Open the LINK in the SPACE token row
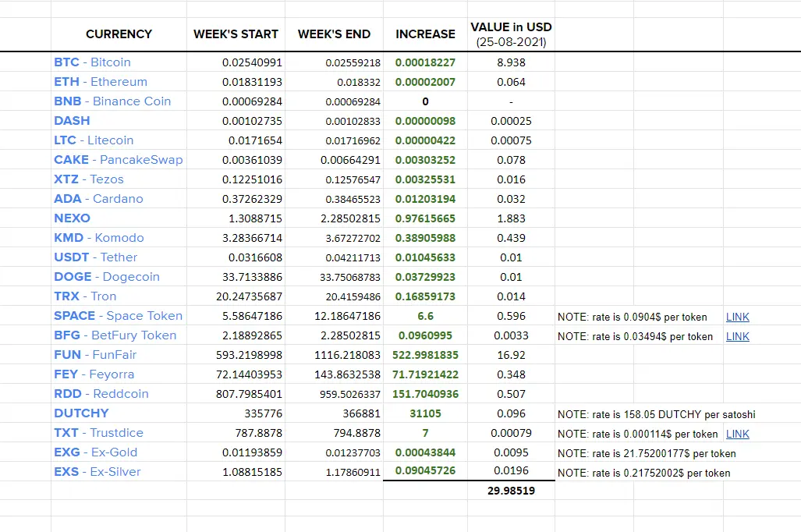 737,317
